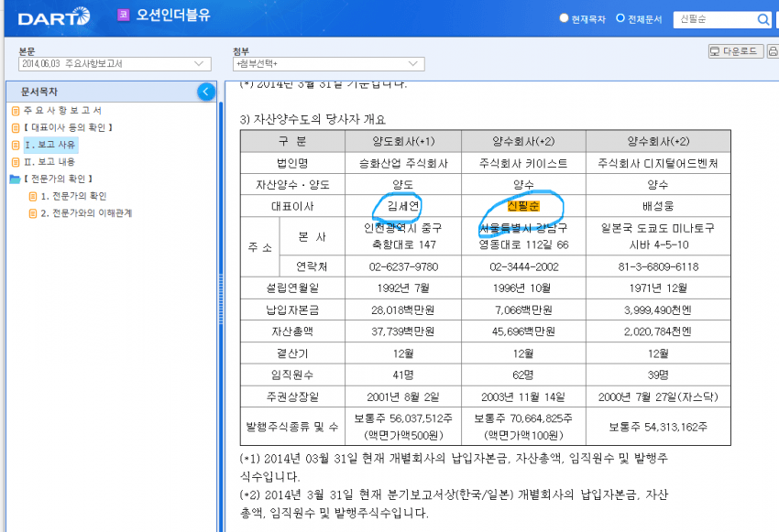Viewport: 779px width, 532px height.
Task: Click the heading 3) 자산양수도의 당사자 개요
Action: (x=313, y=120)
